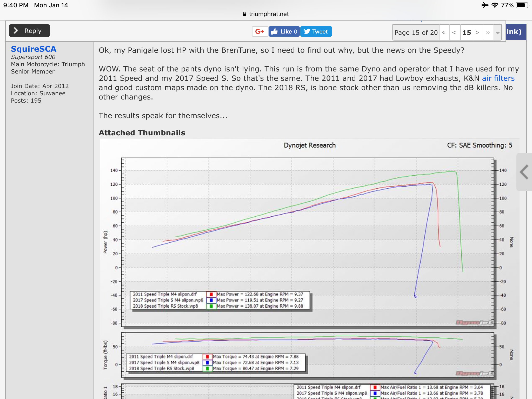The height and width of the screenshot is (399, 532).
Task: Tap the 'Location: Suwanee' text
Action: (38, 93)
